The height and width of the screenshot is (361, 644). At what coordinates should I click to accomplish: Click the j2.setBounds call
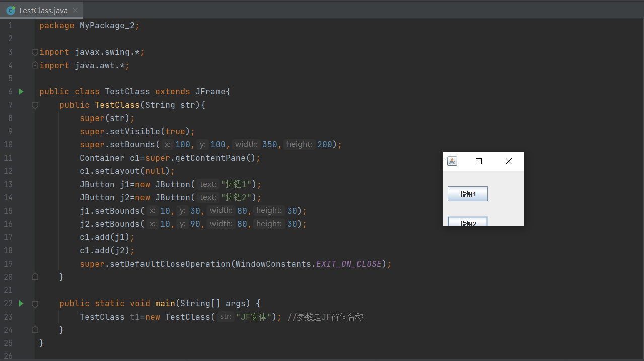tap(110, 224)
